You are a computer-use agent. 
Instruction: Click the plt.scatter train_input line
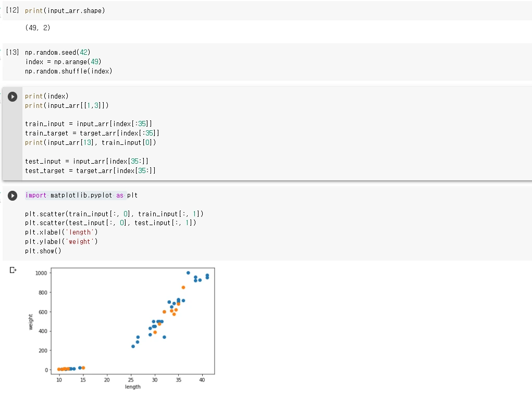click(x=114, y=214)
